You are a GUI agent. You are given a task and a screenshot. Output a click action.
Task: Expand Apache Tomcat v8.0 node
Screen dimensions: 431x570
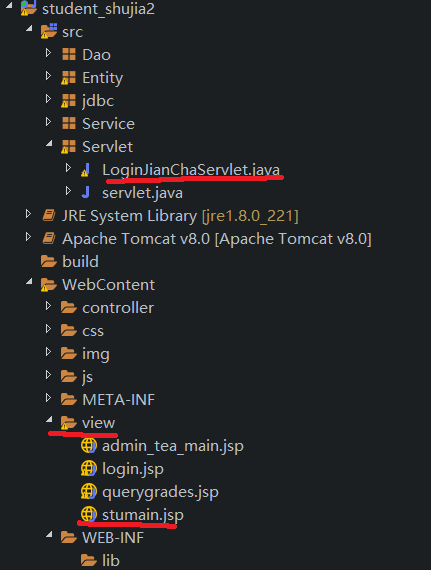click(x=28, y=237)
